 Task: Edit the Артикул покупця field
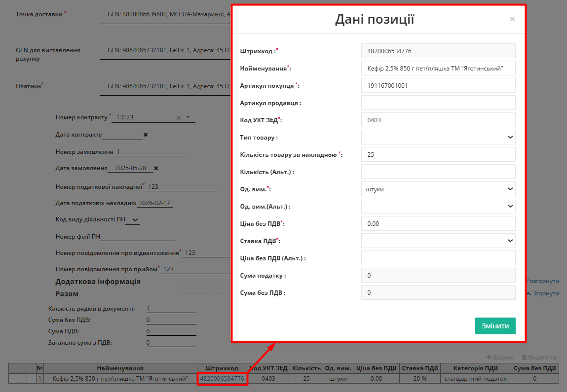438,86
